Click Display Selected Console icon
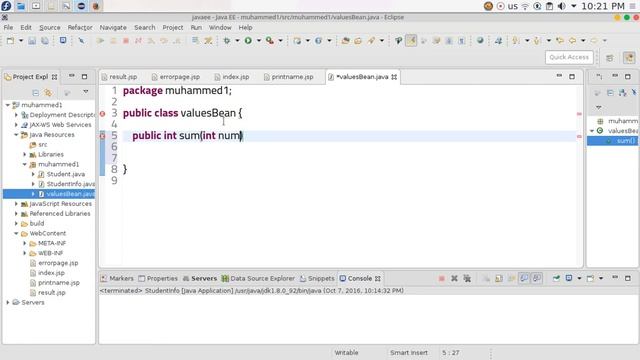The height and width of the screenshot is (360, 640). (569, 278)
